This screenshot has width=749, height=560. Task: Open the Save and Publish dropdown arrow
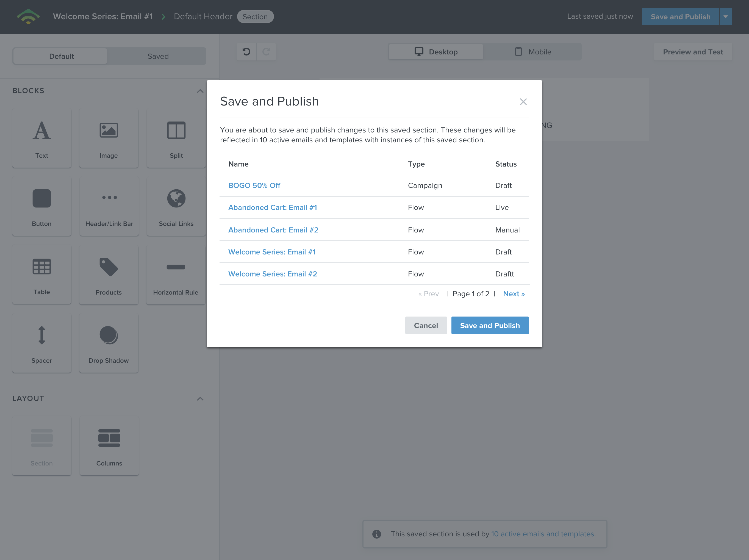[726, 16]
